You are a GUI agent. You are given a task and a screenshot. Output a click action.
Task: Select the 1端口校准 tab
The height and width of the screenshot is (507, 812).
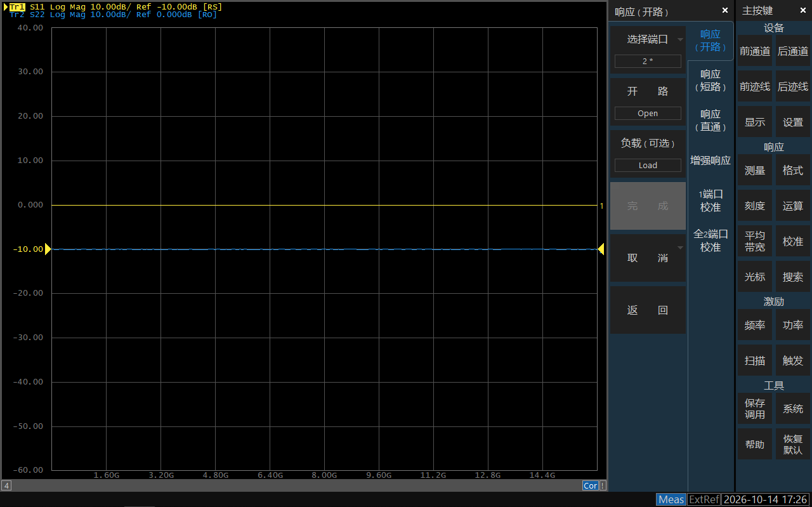(710, 201)
